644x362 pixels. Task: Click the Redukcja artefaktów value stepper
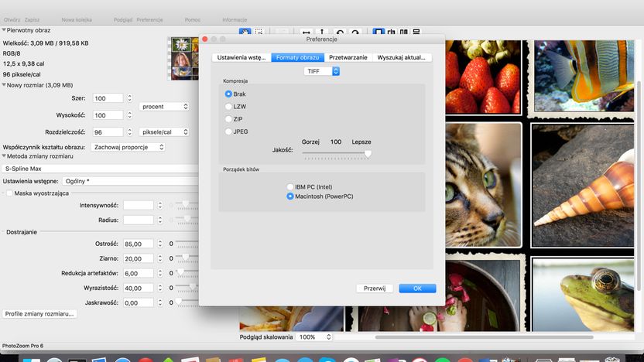(x=159, y=273)
